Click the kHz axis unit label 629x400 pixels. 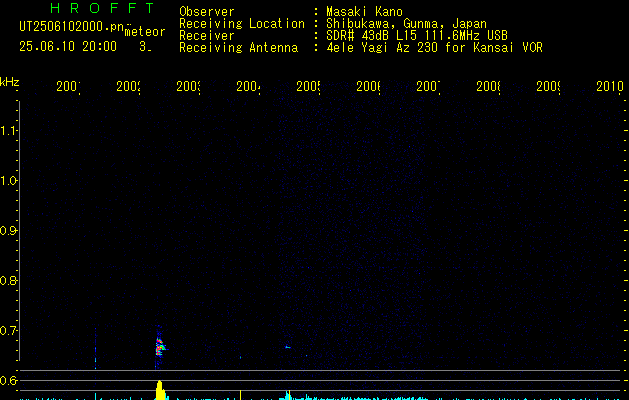(10, 82)
